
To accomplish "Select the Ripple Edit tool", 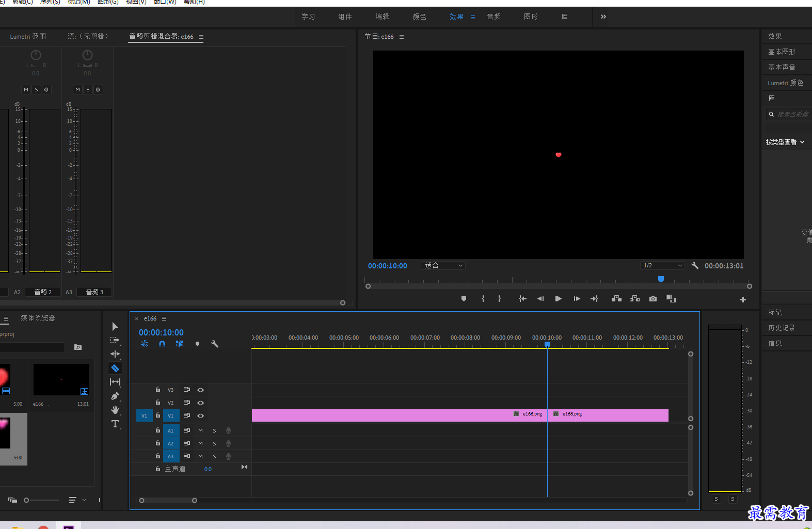I will click(x=115, y=354).
